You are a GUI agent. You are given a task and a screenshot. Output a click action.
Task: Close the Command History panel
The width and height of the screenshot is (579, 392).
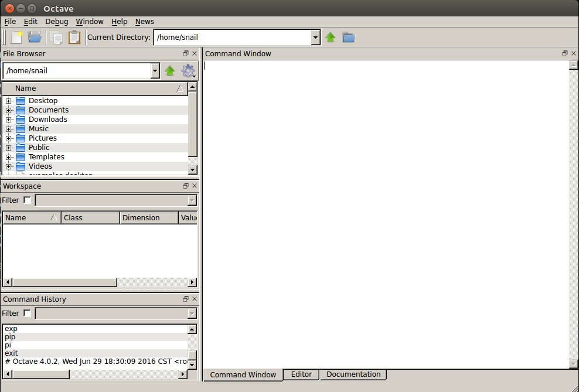point(195,299)
